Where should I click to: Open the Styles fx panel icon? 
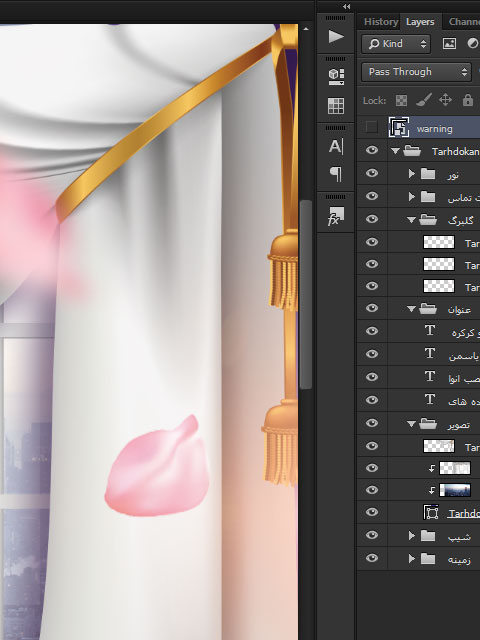point(336,216)
